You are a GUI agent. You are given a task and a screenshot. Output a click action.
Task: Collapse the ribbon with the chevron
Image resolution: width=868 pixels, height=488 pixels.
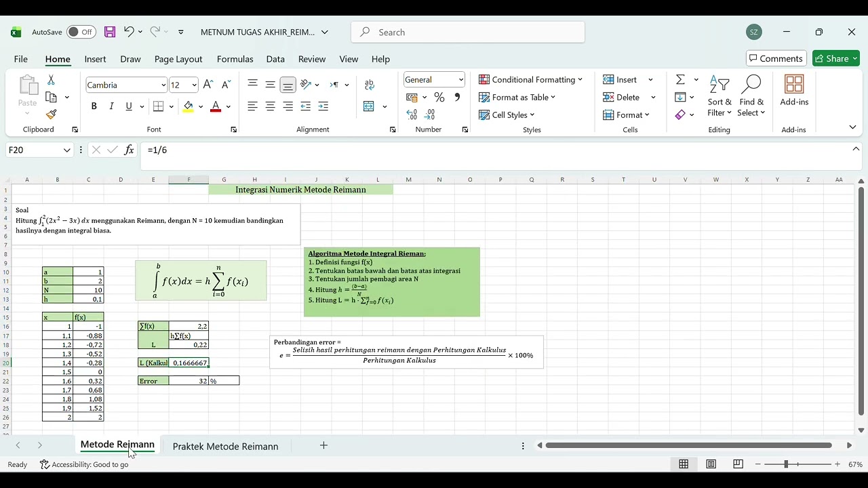point(852,127)
